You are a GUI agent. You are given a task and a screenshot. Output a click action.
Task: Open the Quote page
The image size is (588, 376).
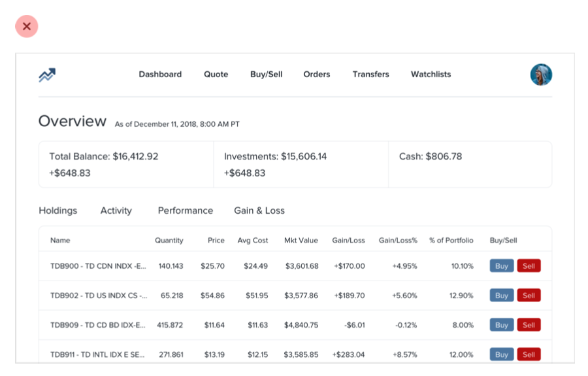pos(216,75)
